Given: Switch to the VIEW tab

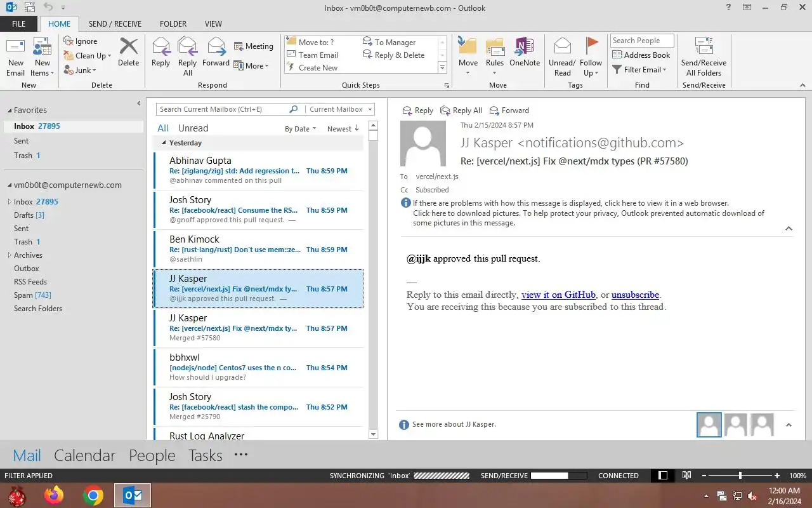Looking at the screenshot, I should pos(213,24).
